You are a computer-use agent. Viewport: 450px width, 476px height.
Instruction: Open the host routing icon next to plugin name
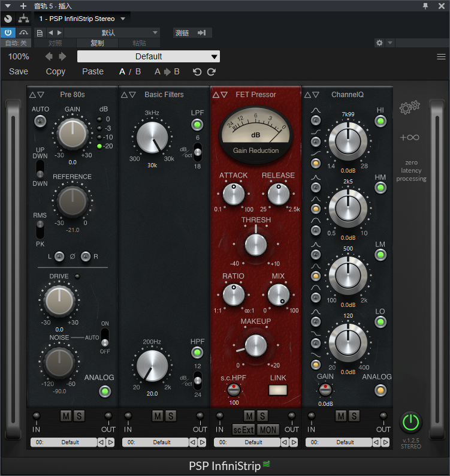tap(23, 19)
